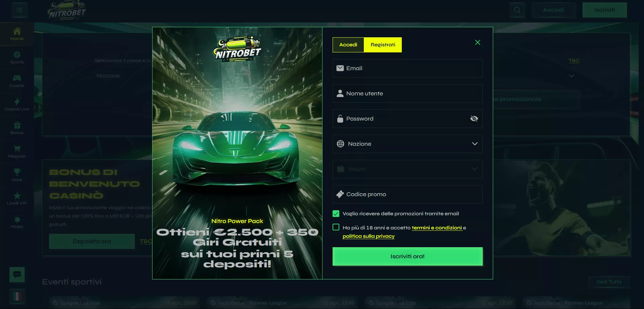Click the header Accedi button
The width and height of the screenshot is (644, 309).
click(x=554, y=10)
